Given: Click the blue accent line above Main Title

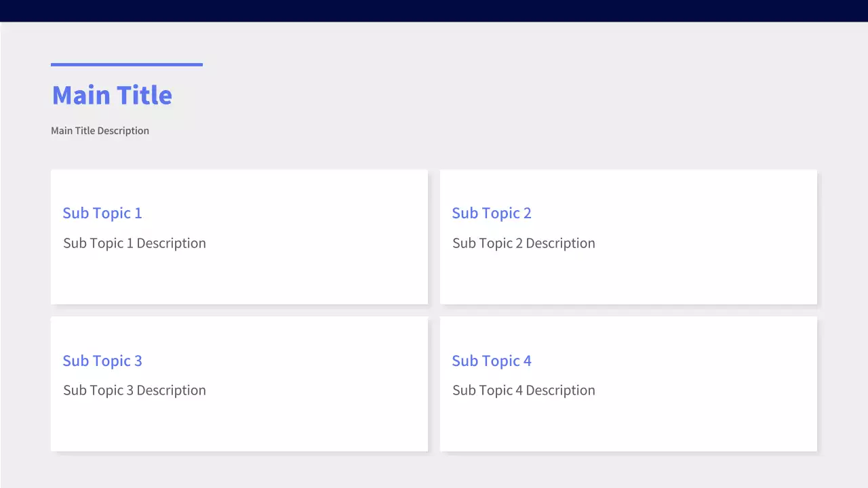Looking at the screenshot, I should [127, 64].
